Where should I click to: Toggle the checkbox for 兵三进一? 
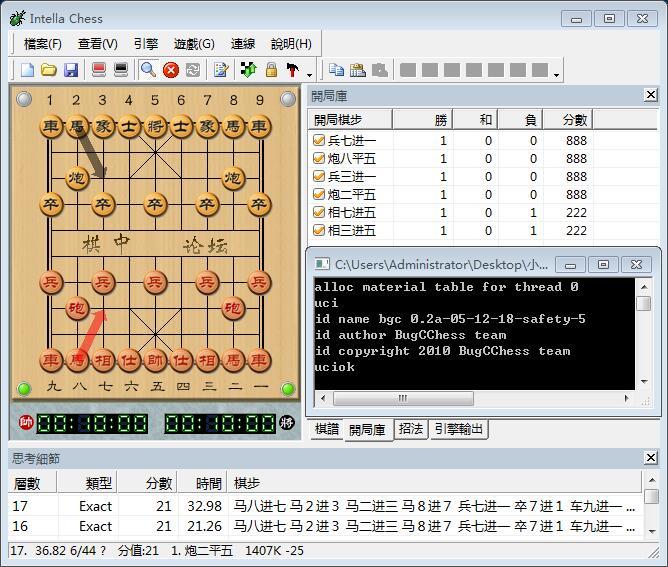(319, 176)
